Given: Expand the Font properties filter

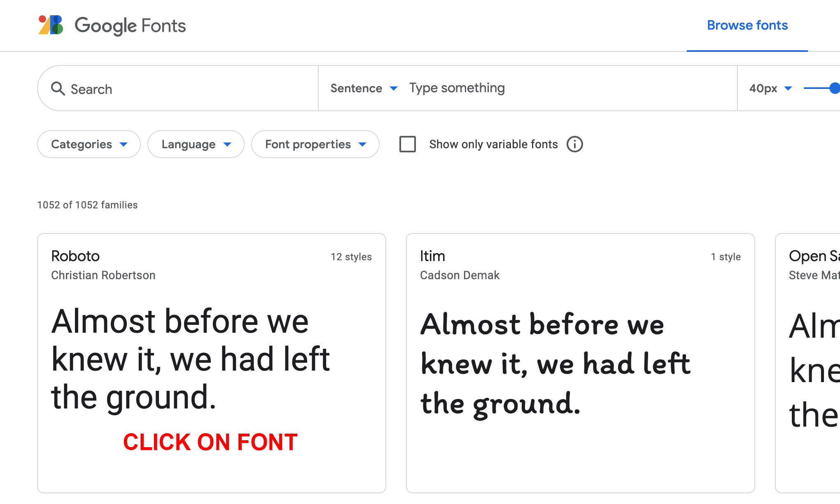Looking at the screenshot, I should 315,144.
